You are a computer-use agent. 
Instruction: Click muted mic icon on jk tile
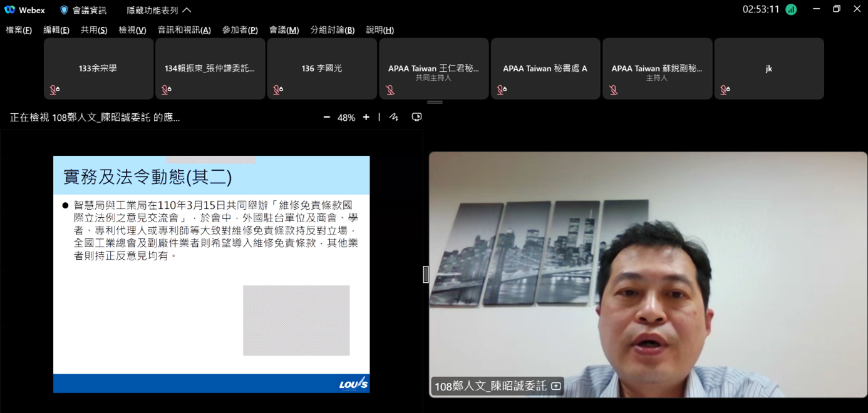725,90
